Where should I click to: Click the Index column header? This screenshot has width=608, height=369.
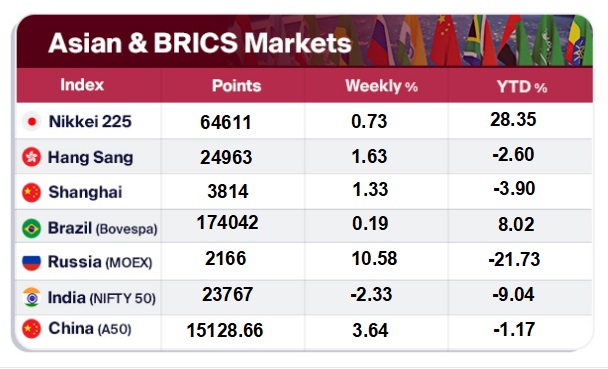coord(82,84)
